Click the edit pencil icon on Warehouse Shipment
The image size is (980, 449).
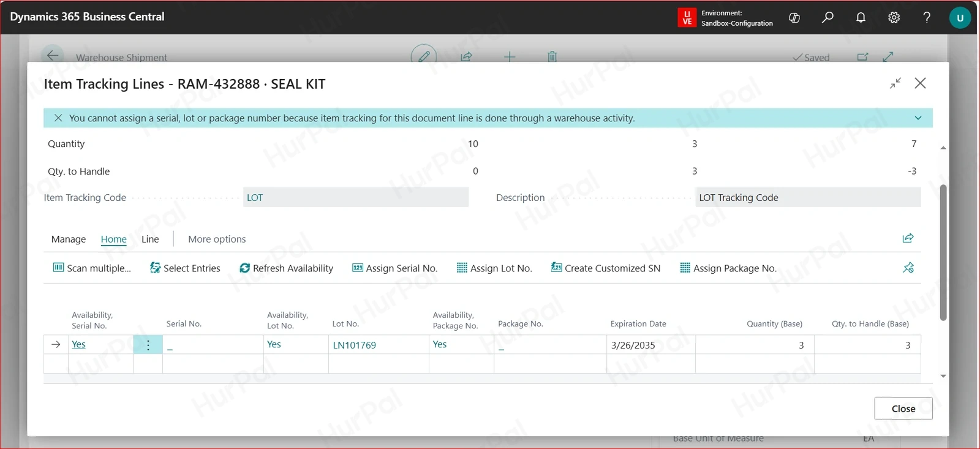[x=424, y=56]
